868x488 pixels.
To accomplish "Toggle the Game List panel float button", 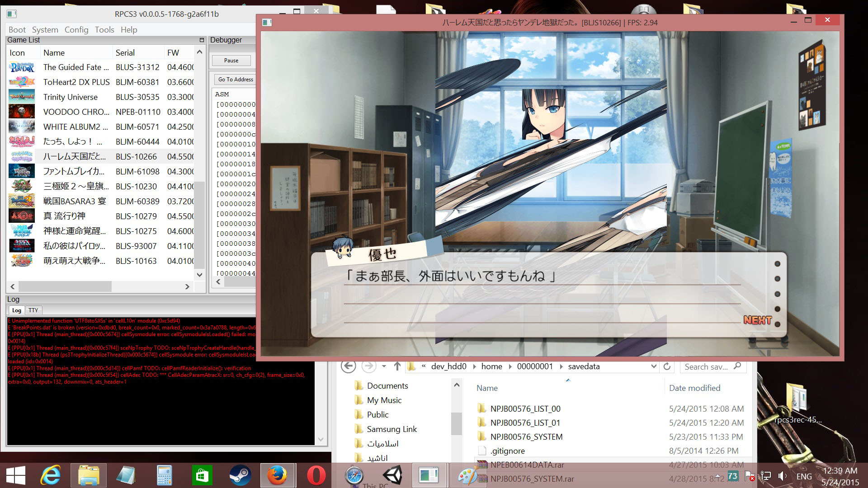I will point(202,40).
